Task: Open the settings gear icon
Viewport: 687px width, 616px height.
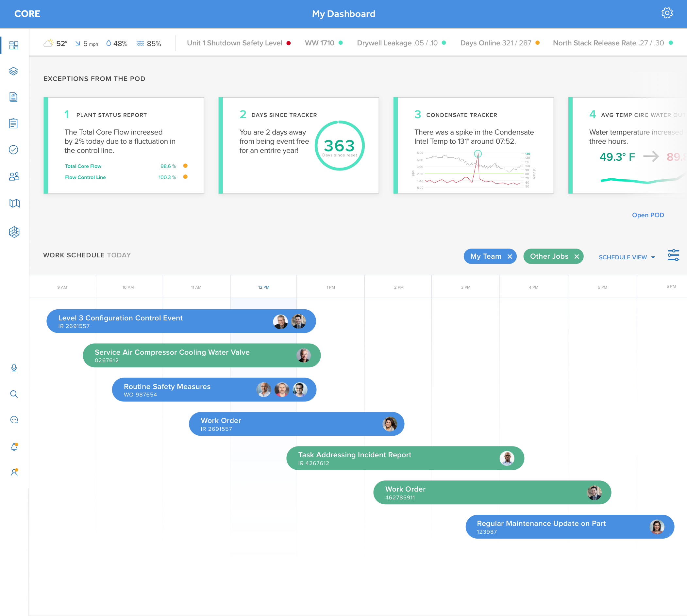Action: pyautogui.click(x=667, y=13)
